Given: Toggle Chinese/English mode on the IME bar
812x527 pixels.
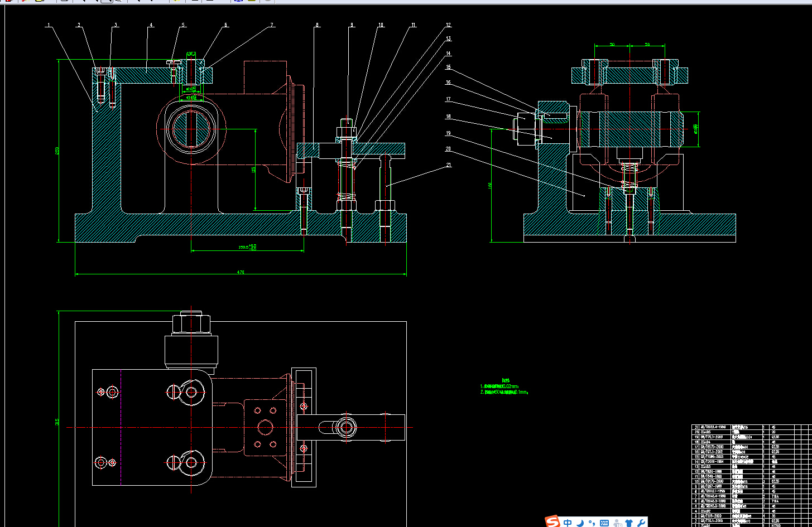Looking at the screenshot, I should [568, 523].
